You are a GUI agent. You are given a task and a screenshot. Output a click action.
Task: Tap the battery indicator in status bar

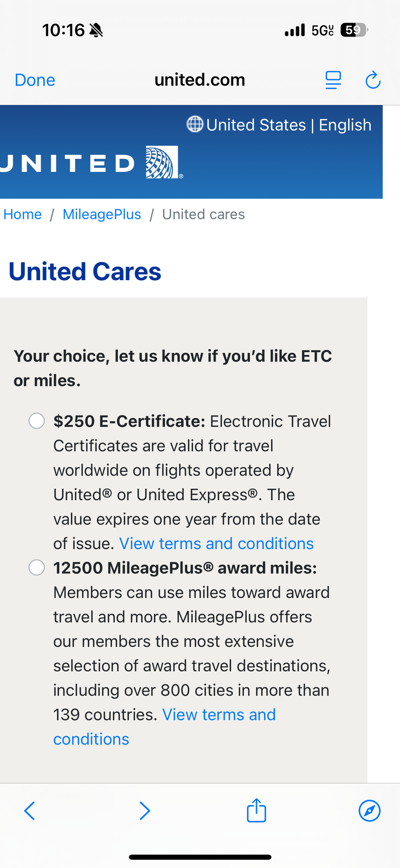(x=354, y=30)
